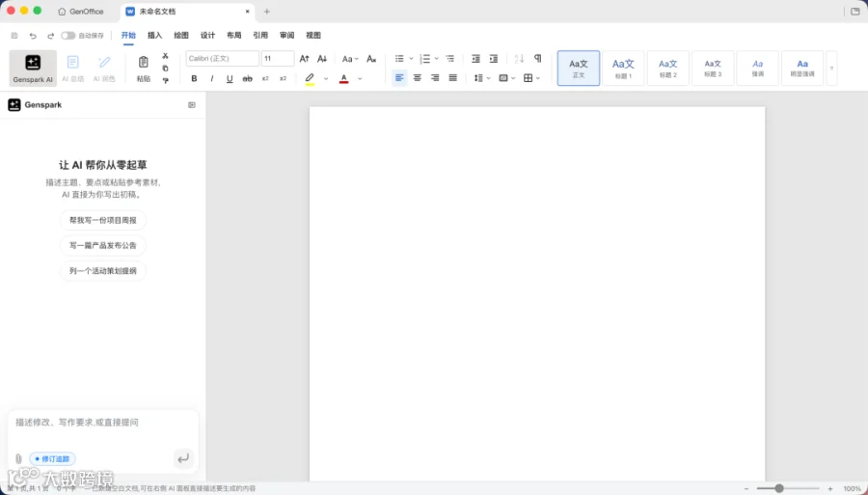The image size is (868, 495).
Task: Toggle the 自动保存 autosave switch
Action: click(x=68, y=36)
